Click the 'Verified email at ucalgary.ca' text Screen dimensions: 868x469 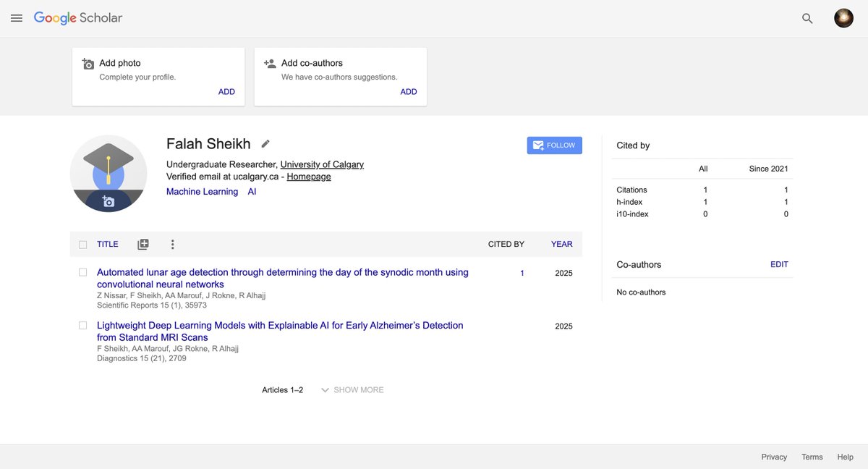coord(222,177)
